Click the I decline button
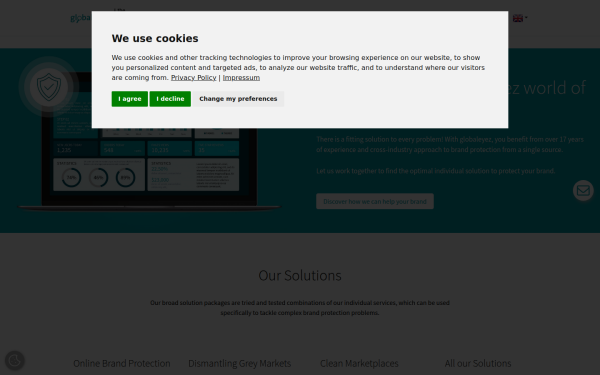 coord(170,99)
